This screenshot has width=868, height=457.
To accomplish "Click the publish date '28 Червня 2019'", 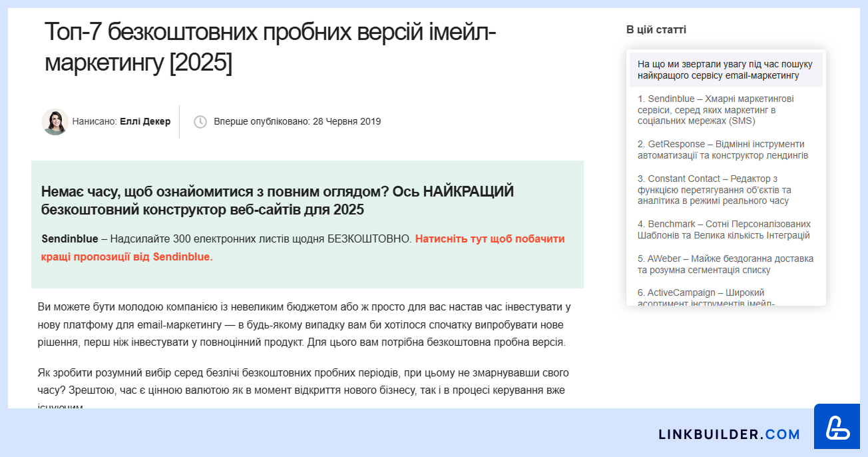I will click(x=347, y=122).
